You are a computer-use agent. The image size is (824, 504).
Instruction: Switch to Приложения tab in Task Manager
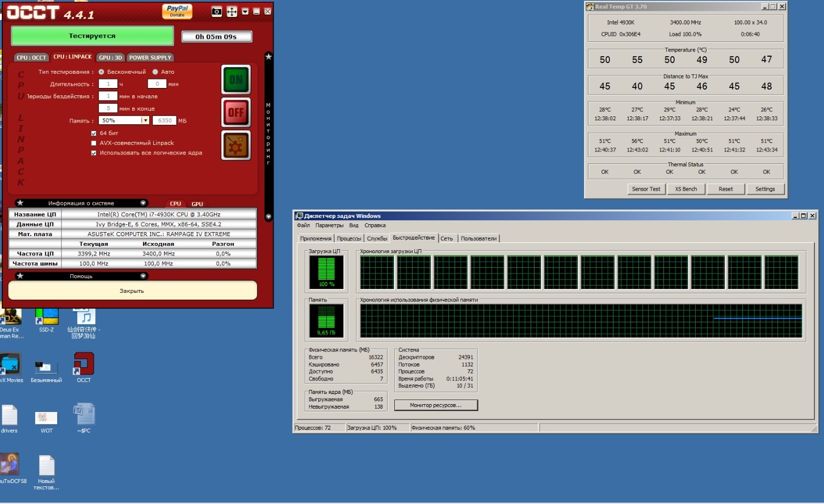tap(316, 238)
